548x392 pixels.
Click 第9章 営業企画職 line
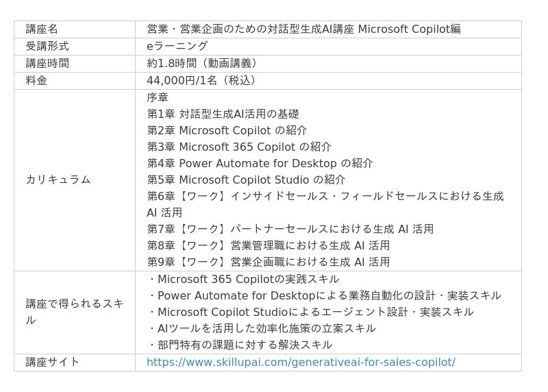pos(268,262)
